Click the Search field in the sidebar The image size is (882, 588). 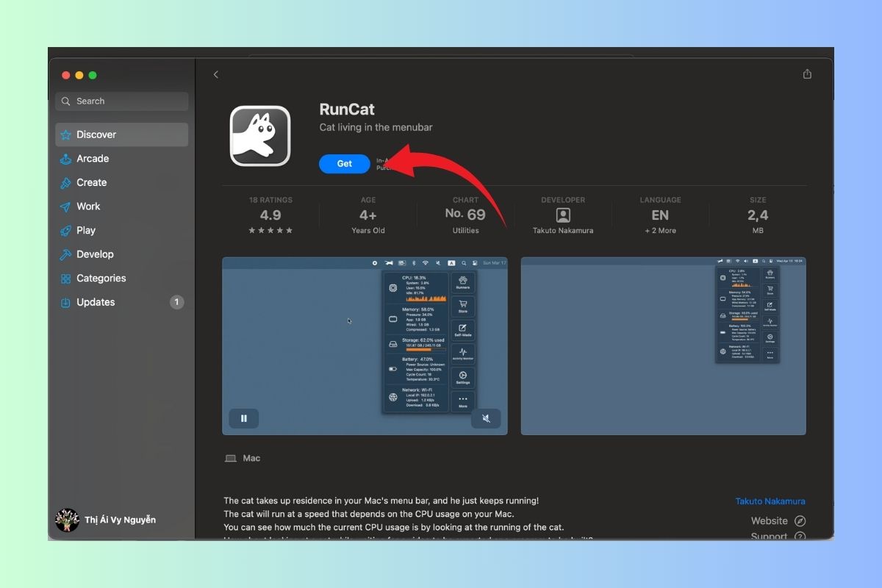point(122,101)
